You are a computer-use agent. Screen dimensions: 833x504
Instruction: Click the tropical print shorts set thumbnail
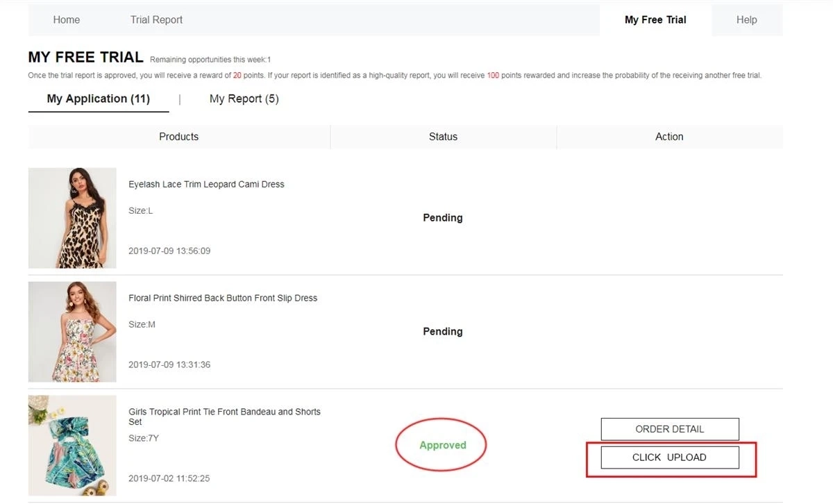pyautogui.click(x=71, y=445)
